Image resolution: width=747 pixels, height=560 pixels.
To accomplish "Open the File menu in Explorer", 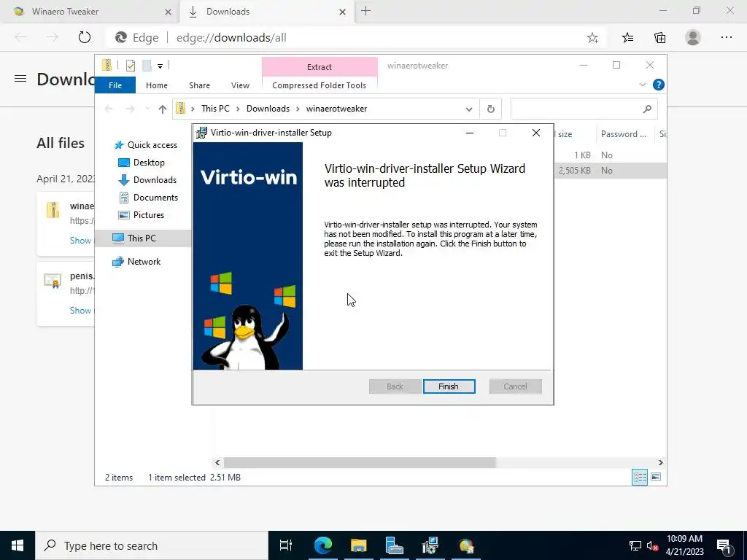I will 115,85.
